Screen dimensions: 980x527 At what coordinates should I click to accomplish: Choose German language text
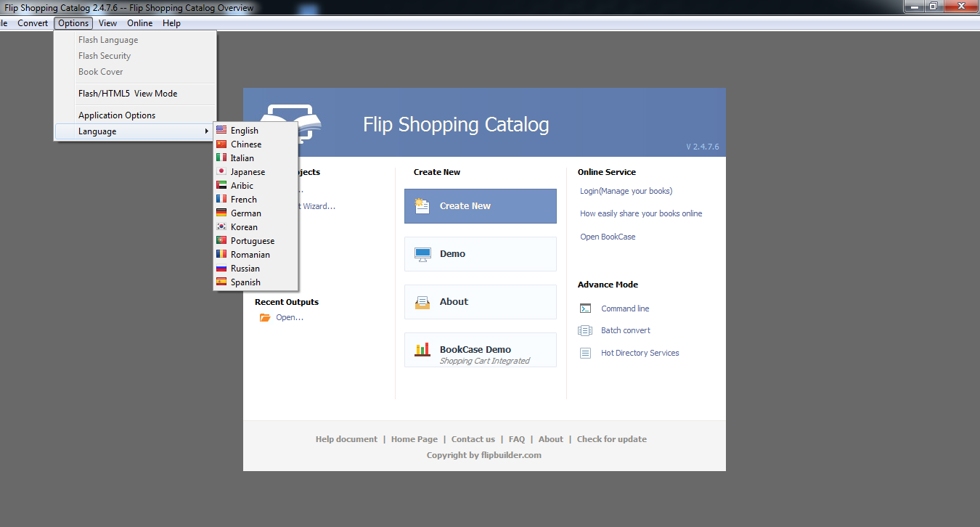246,213
